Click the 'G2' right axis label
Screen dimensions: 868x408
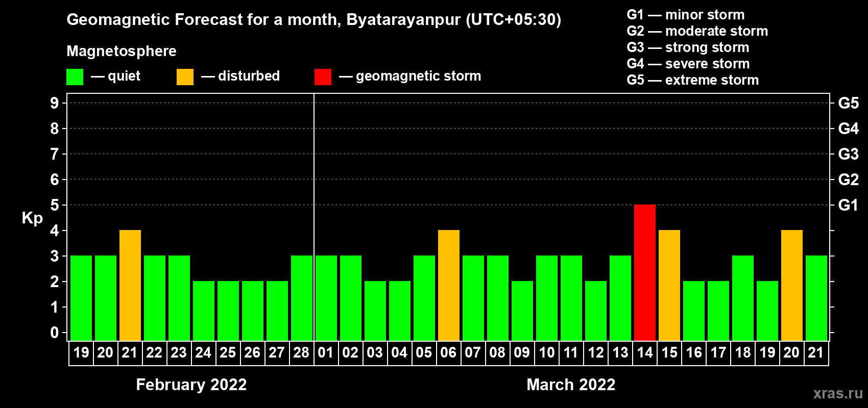click(x=848, y=180)
